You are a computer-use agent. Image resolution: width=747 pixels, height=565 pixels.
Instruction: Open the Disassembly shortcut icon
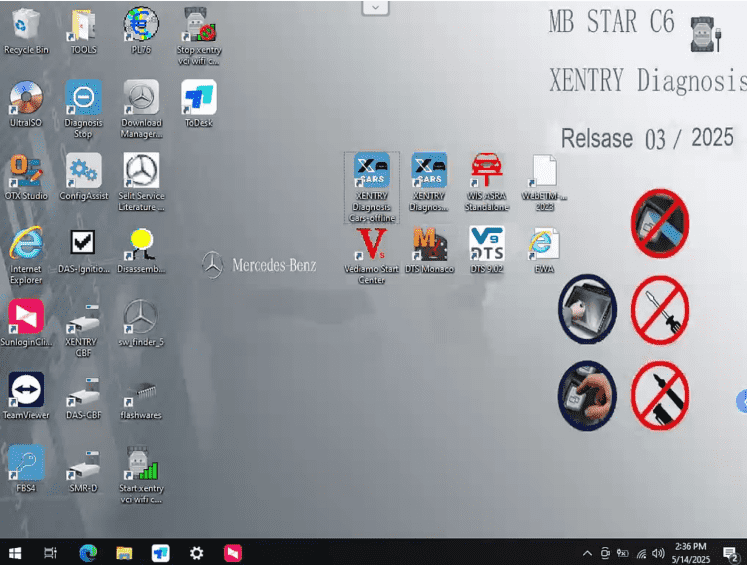(141, 250)
